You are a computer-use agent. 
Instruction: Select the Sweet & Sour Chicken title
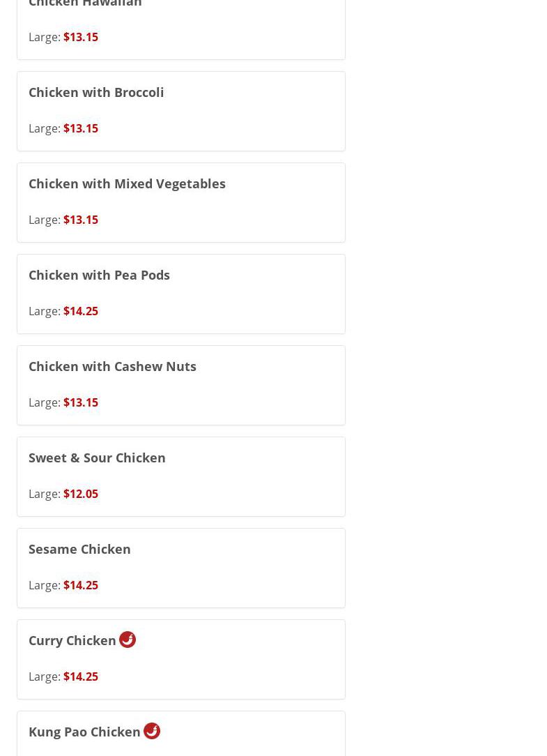[97, 458]
